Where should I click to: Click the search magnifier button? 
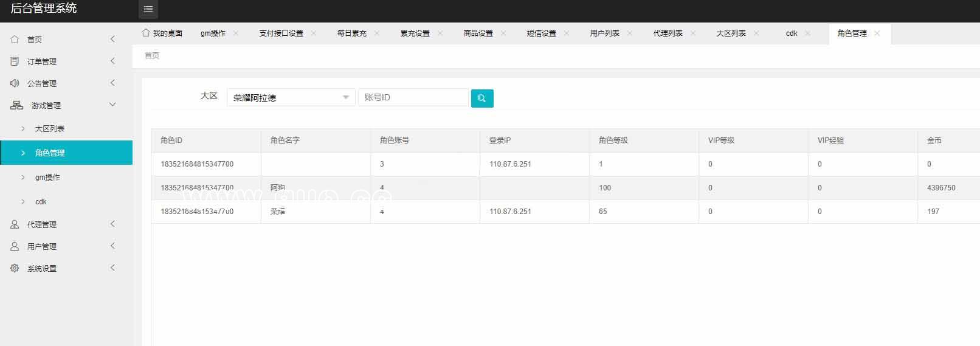point(482,98)
